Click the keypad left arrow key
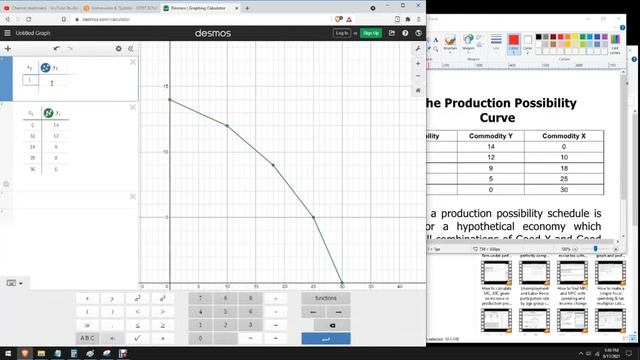640x360 pixels. pos(313,312)
